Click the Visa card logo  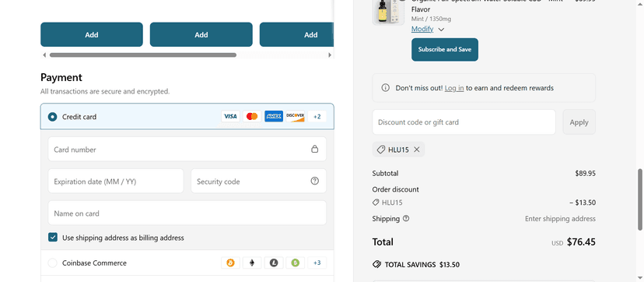point(230,116)
